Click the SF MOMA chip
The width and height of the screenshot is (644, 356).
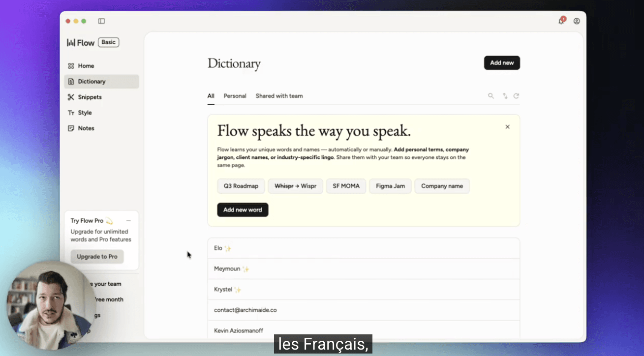(346, 186)
